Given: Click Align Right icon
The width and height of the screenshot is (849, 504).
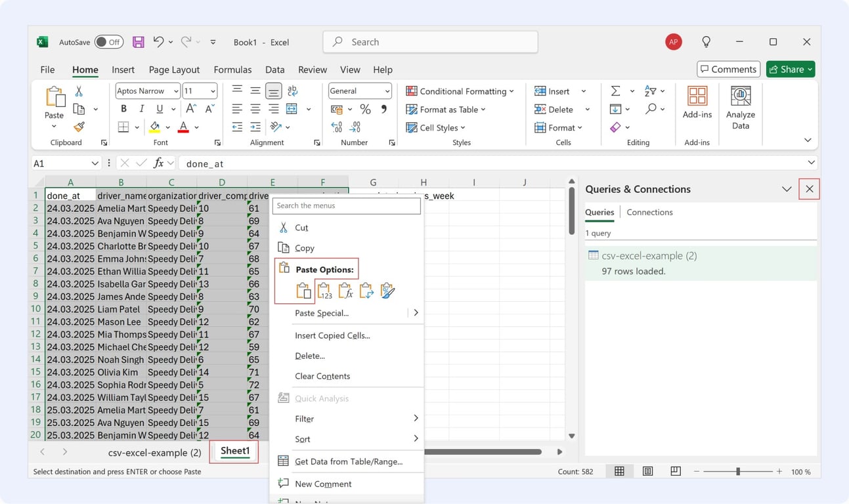Looking at the screenshot, I should (x=274, y=109).
